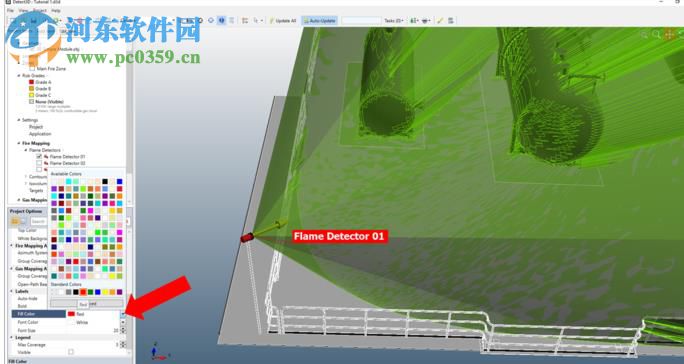Click the red flame detector object in viewport
684x364 pixels.
pyautogui.click(x=246, y=237)
